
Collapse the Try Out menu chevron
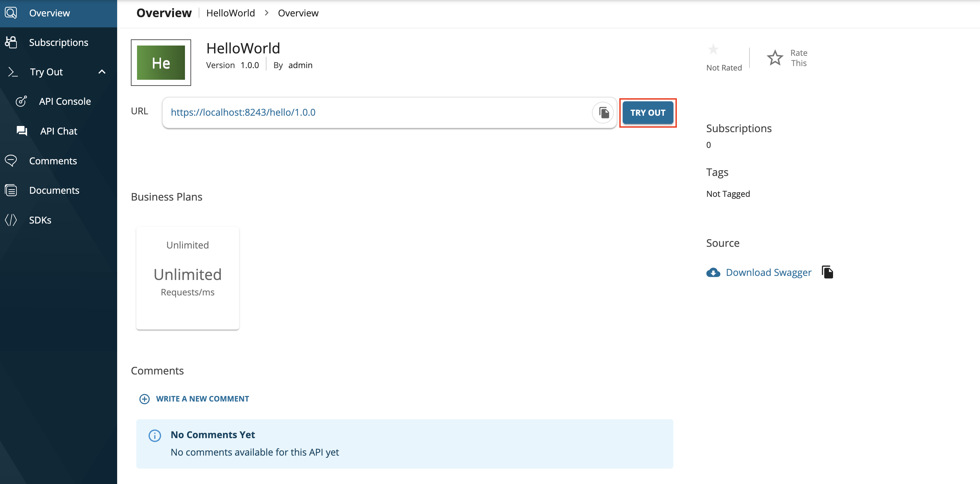[102, 72]
